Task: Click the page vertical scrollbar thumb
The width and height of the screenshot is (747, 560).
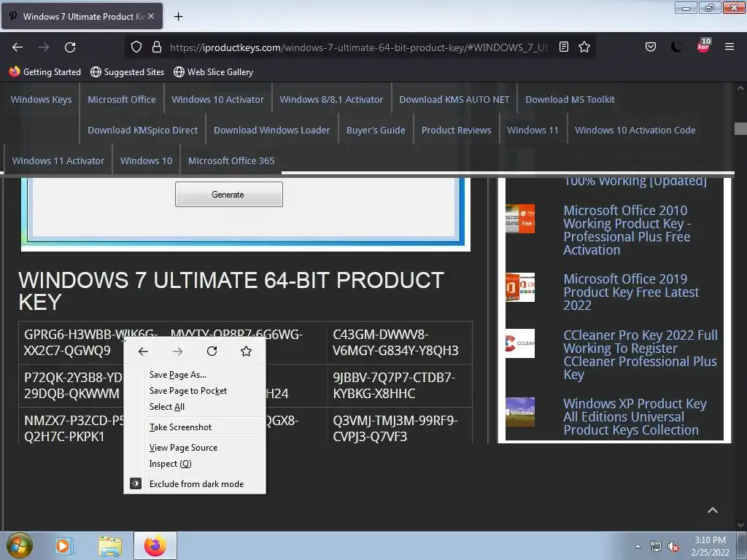Action: 740,128
